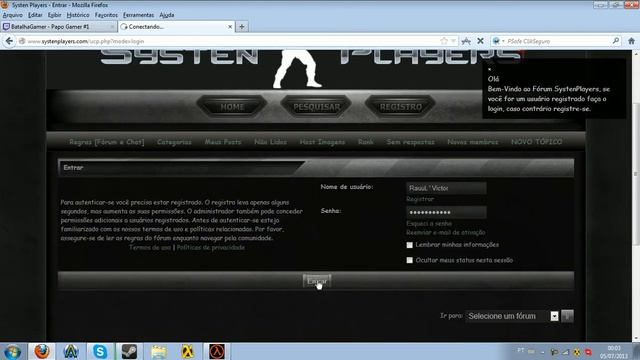Click the PESQUISAR navigation button
This screenshot has height=360, width=640.
pyautogui.click(x=316, y=107)
